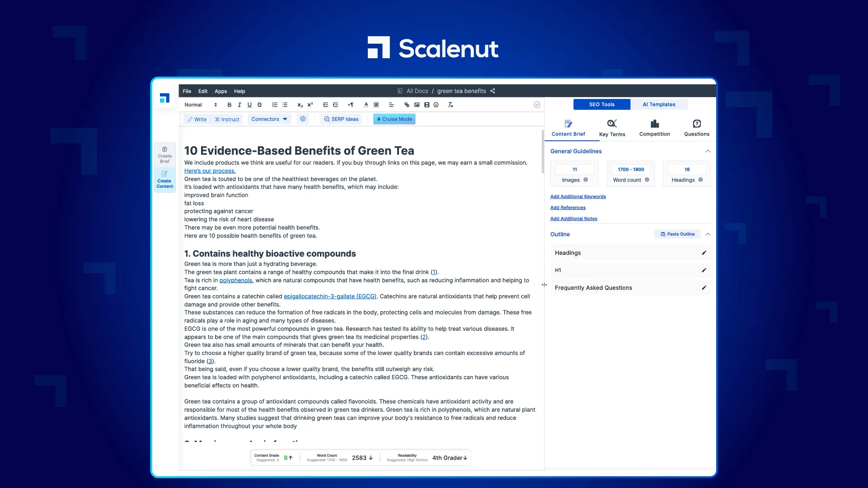Insert a numbered list

point(275,105)
